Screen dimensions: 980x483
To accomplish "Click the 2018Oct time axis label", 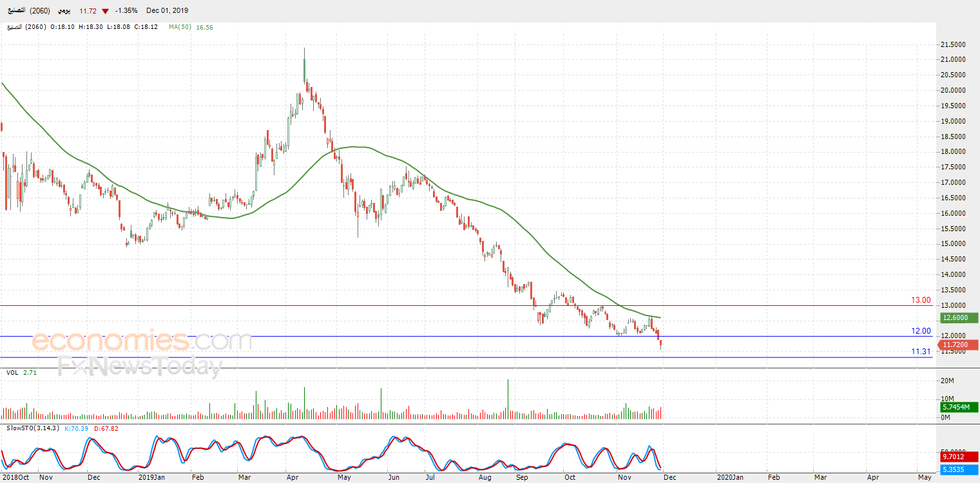I will pyautogui.click(x=15, y=477).
